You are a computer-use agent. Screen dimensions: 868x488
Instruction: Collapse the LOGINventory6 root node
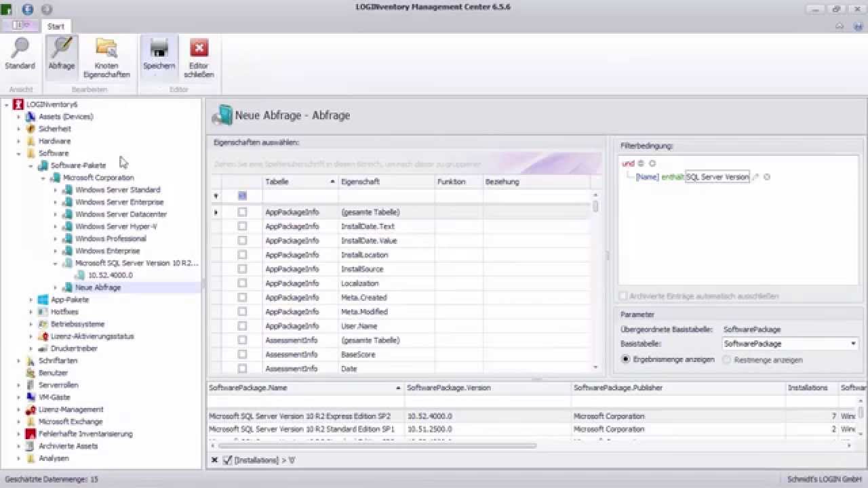pyautogui.click(x=7, y=104)
